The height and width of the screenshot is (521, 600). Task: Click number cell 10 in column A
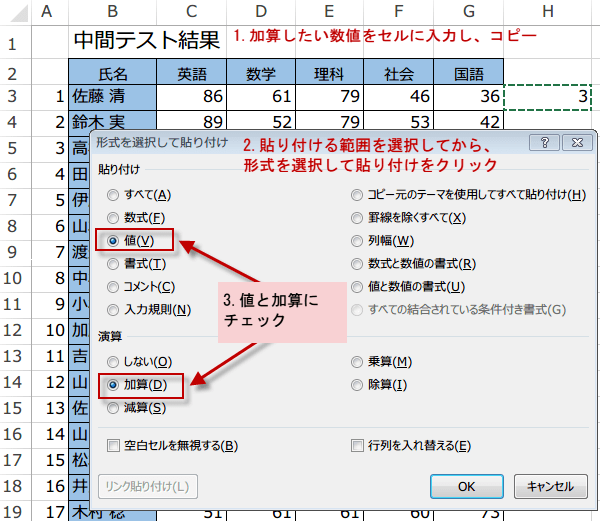pos(50,331)
